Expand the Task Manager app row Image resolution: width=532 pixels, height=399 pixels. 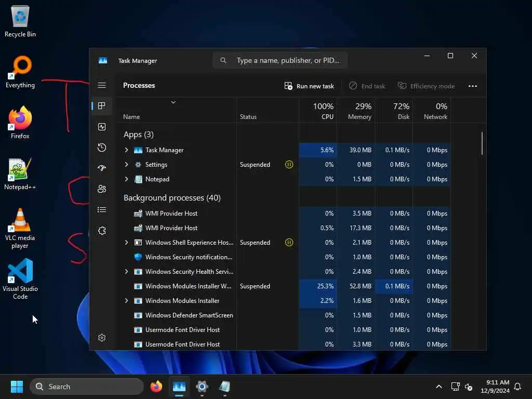(x=127, y=150)
